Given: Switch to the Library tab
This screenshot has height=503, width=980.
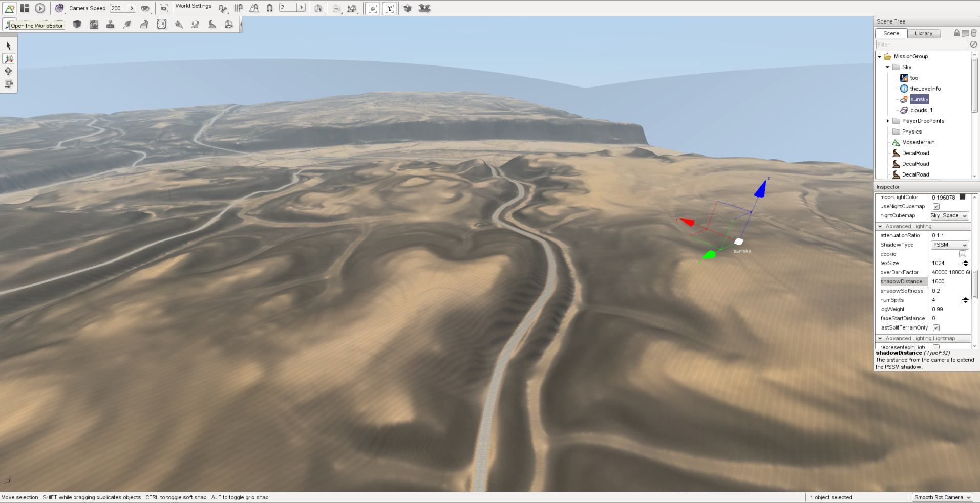Looking at the screenshot, I should point(924,33).
